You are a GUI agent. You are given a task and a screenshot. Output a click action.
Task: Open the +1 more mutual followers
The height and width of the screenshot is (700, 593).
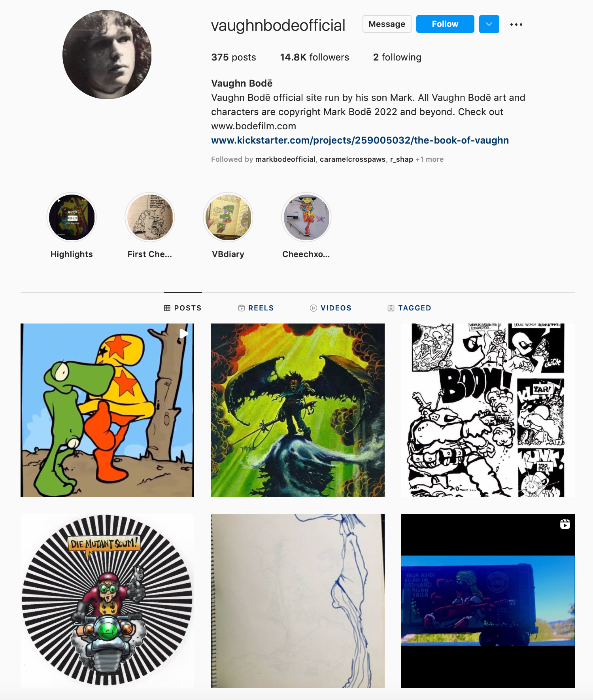click(x=429, y=159)
